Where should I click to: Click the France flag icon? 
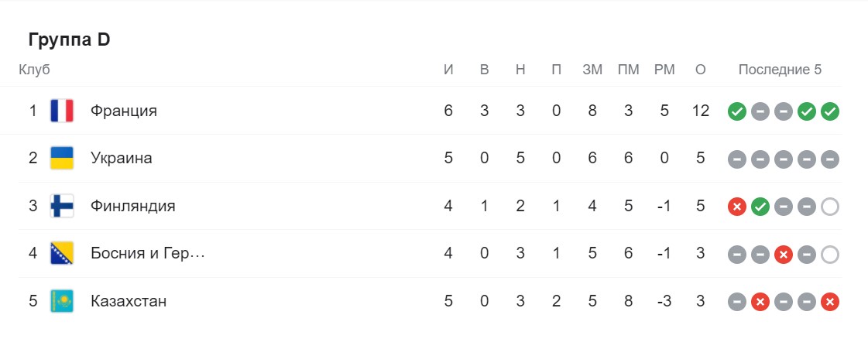[61, 111]
